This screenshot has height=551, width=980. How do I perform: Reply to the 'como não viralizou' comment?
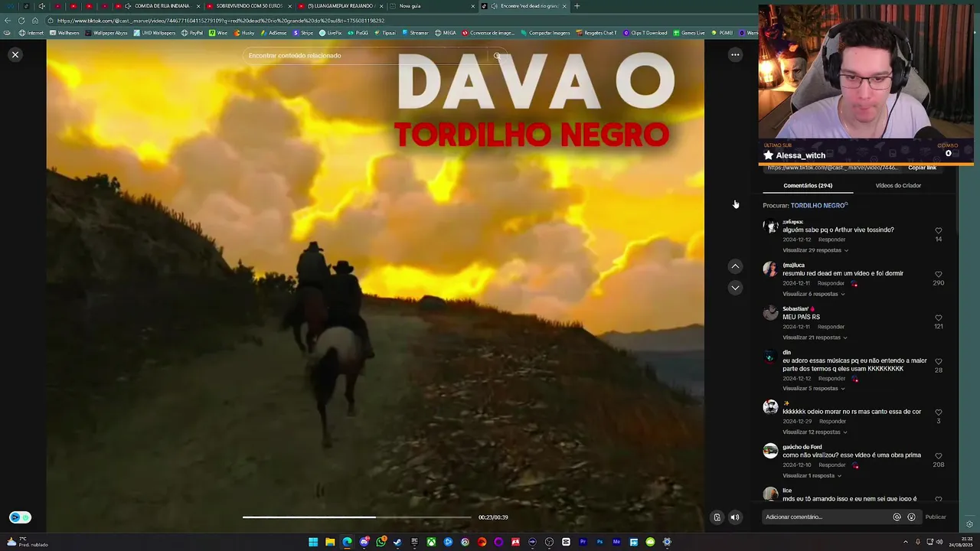[831, 465]
